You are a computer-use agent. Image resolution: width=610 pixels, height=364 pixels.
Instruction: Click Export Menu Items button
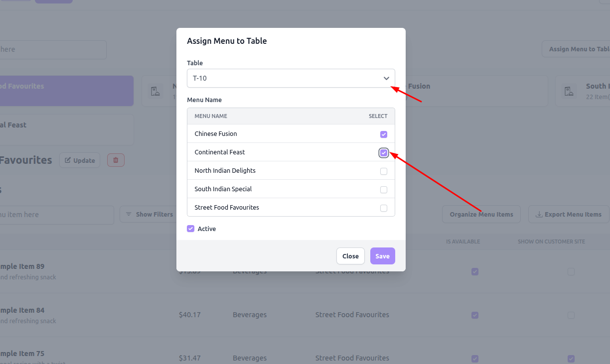[x=569, y=214]
